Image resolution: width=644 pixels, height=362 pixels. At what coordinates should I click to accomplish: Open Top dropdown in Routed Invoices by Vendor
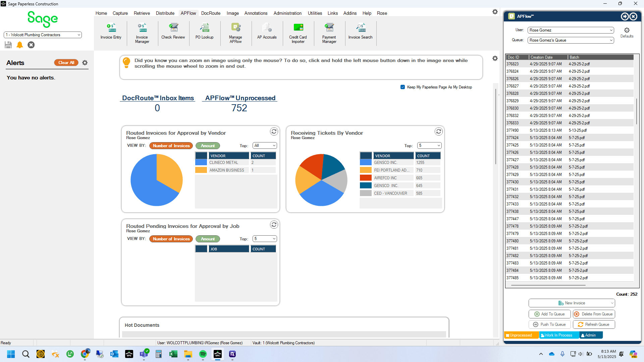click(265, 145)
